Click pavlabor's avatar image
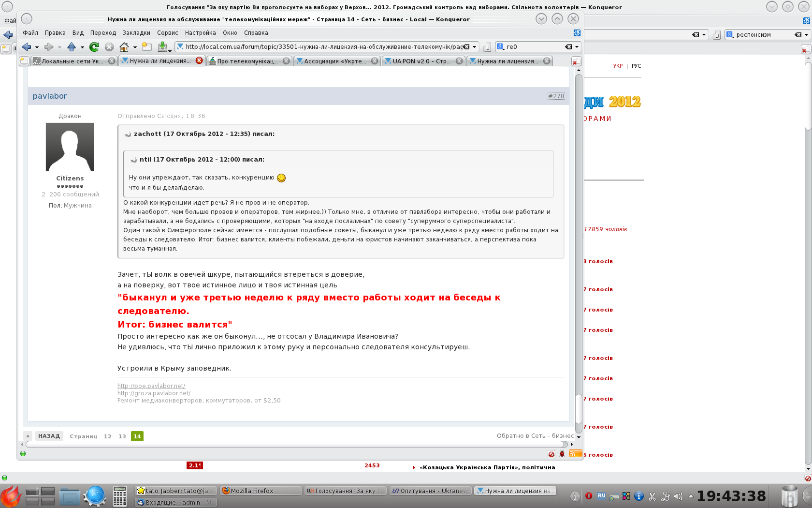 [x=70, y=147]
